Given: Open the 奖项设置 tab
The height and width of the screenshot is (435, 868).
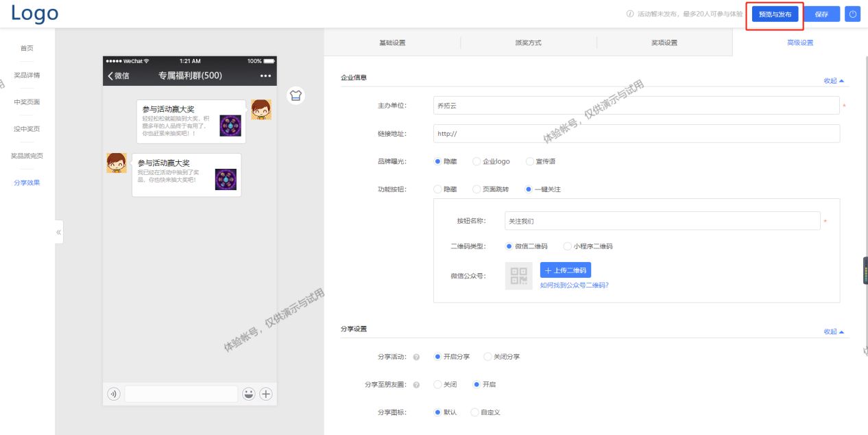Looking at the screenshot, I should [x=664, y=42].
